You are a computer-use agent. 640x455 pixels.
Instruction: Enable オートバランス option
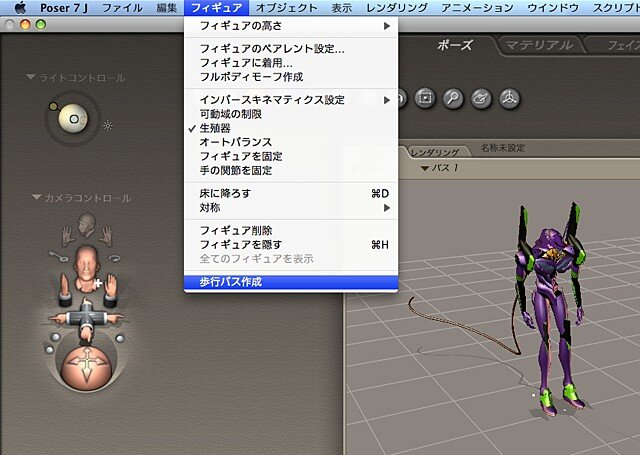[x=291, y=142]
